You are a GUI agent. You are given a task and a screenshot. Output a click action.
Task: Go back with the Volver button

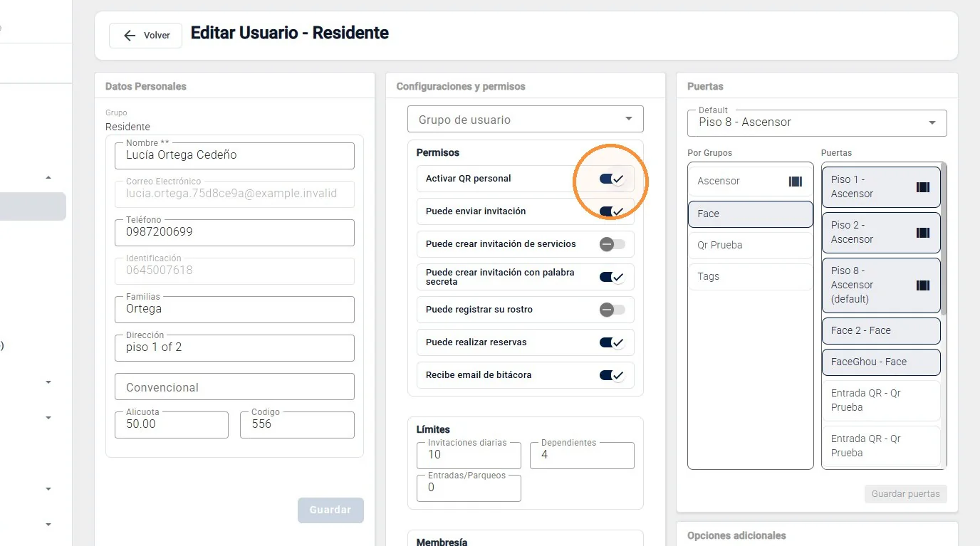pyautogui.click(x=145, y=36)
